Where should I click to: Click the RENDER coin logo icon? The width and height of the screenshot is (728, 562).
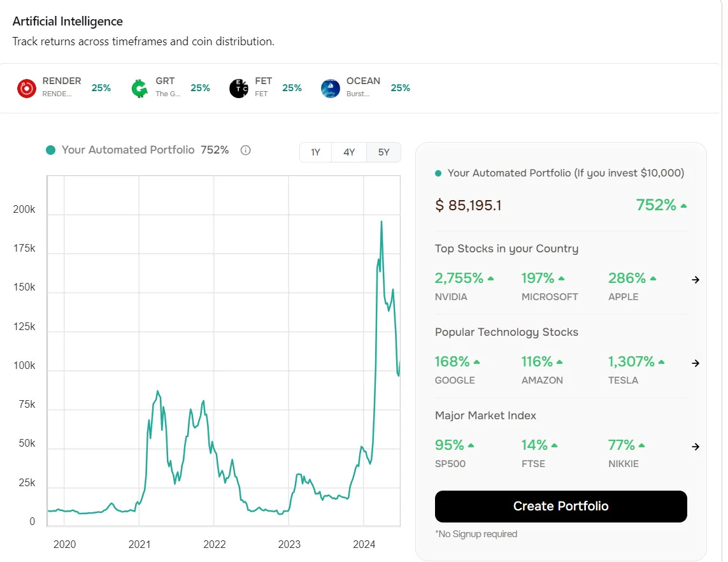[x=27, y=88]
